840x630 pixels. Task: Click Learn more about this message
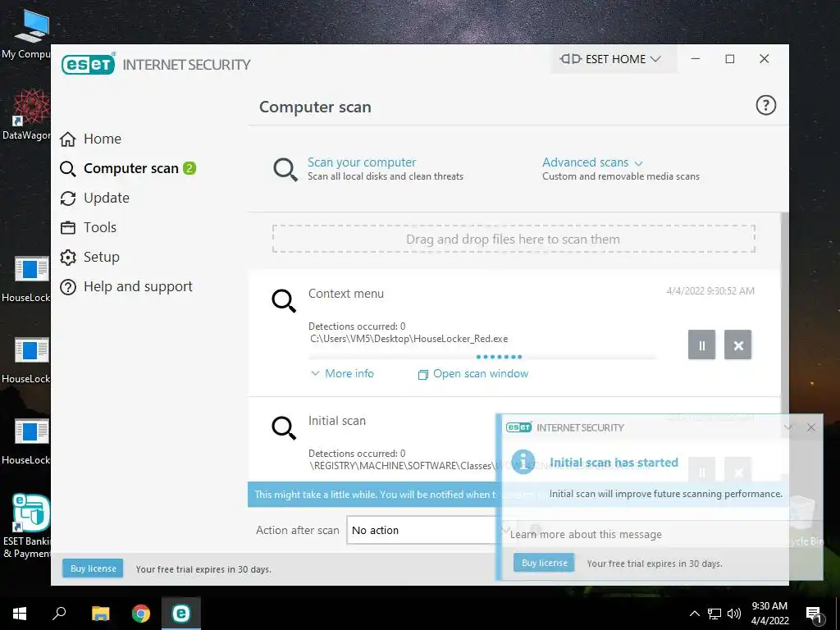pos(586,534)
